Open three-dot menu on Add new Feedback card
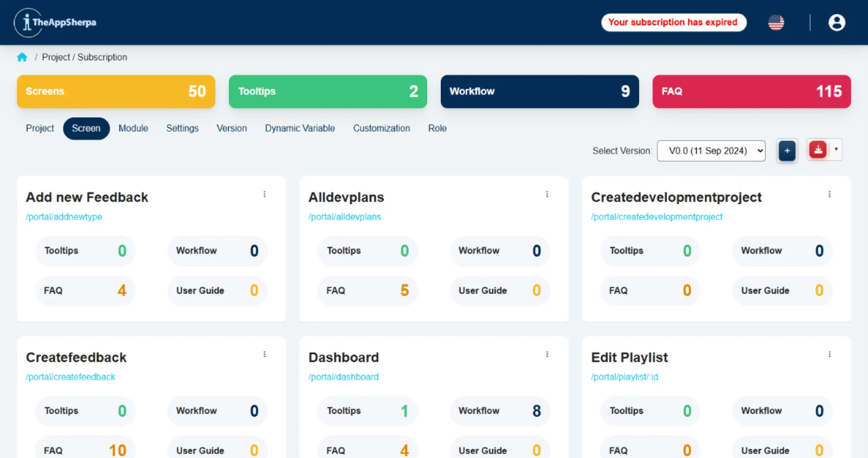Screen dimensions: 868x458 pos(264,194)
